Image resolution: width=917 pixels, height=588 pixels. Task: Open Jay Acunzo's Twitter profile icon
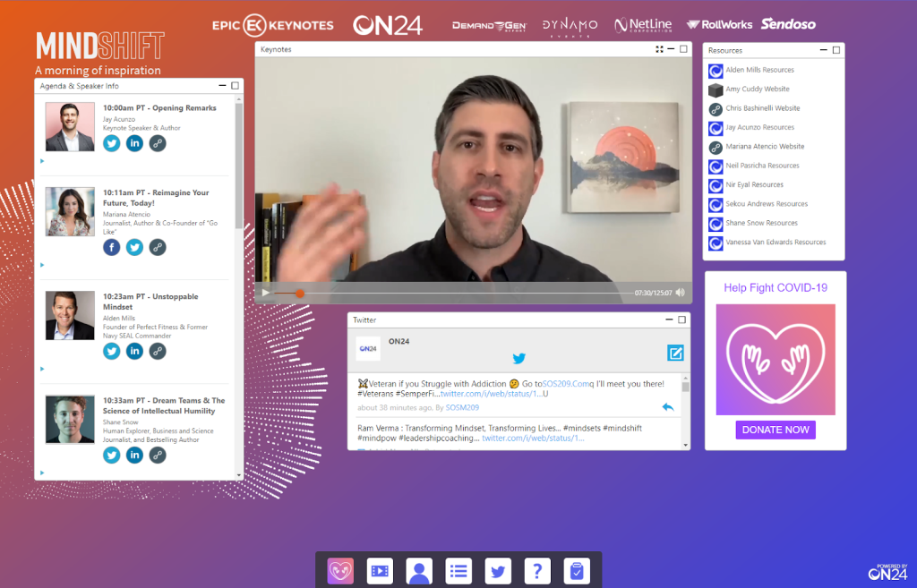tap(112, 143)
